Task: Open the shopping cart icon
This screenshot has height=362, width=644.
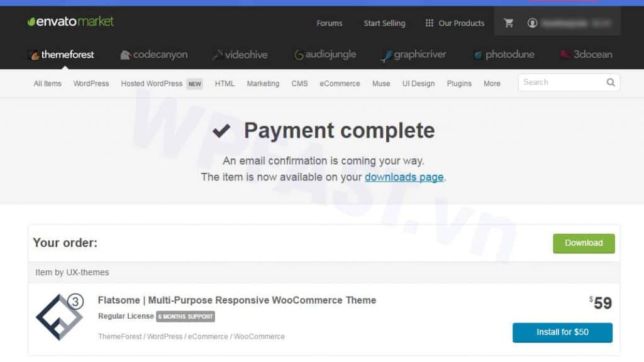Action: [x=508, y=23]
